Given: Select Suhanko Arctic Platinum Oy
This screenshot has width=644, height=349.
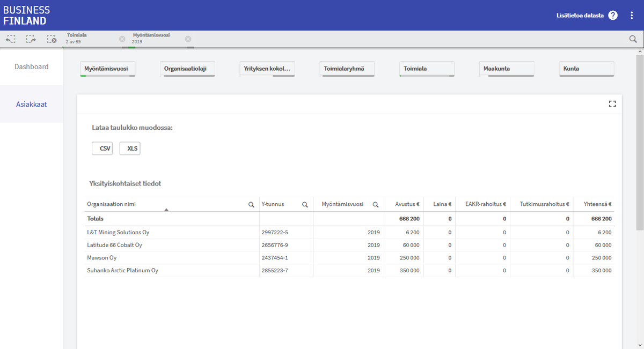Looking at the screenshot, I should point(122,271).
